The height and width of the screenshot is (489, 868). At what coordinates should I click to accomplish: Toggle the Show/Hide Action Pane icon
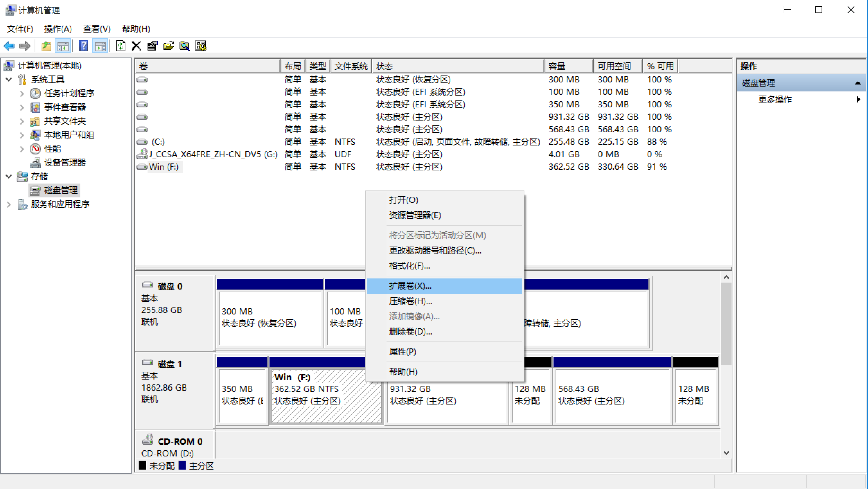pyautogui.click(x=100, y=46)
